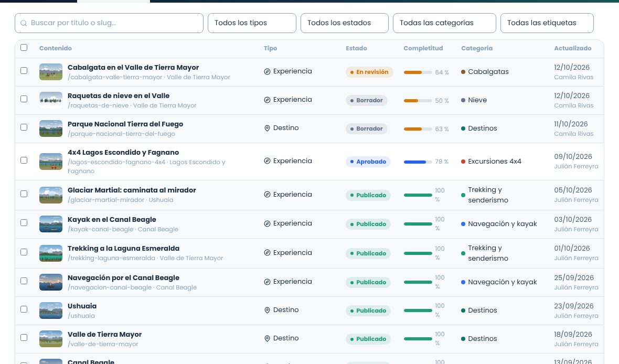
Task: Click the search magnifier icon
Action: [x=24, y=23]
